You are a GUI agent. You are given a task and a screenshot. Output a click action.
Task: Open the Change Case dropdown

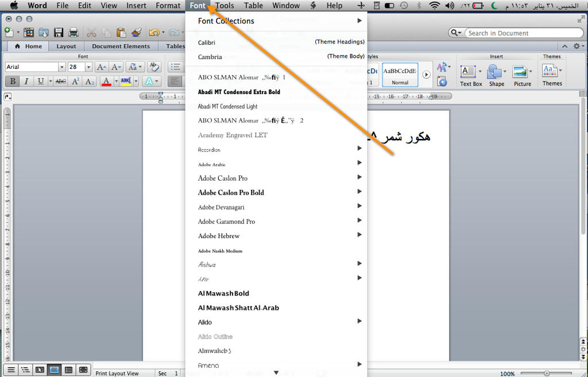click(134, 67)
